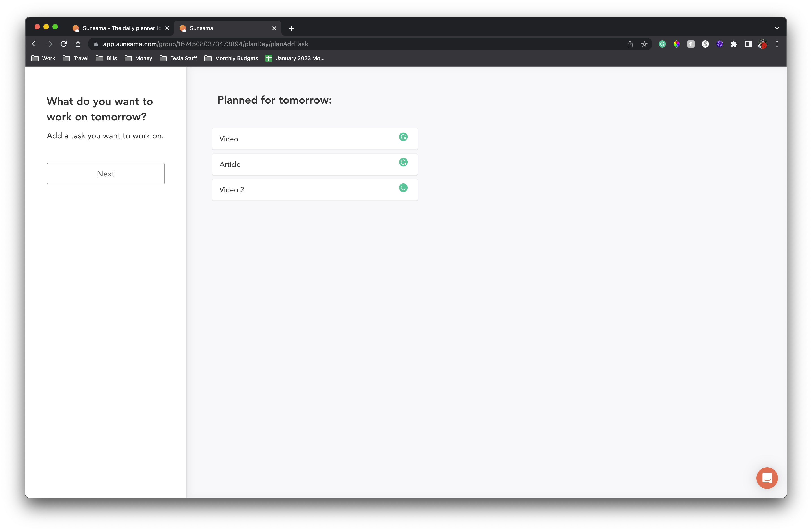Image resolution: width=812 pixels, height=531 pixels.
Task: Toggle the bookmark star for this page
Action: [x=644, y=44]
